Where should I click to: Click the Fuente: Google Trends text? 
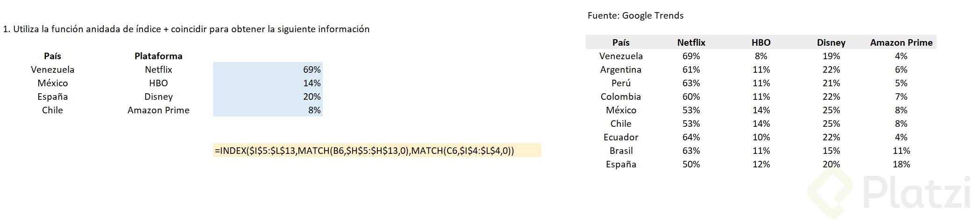pyautogui.click(x=635, y=15)
